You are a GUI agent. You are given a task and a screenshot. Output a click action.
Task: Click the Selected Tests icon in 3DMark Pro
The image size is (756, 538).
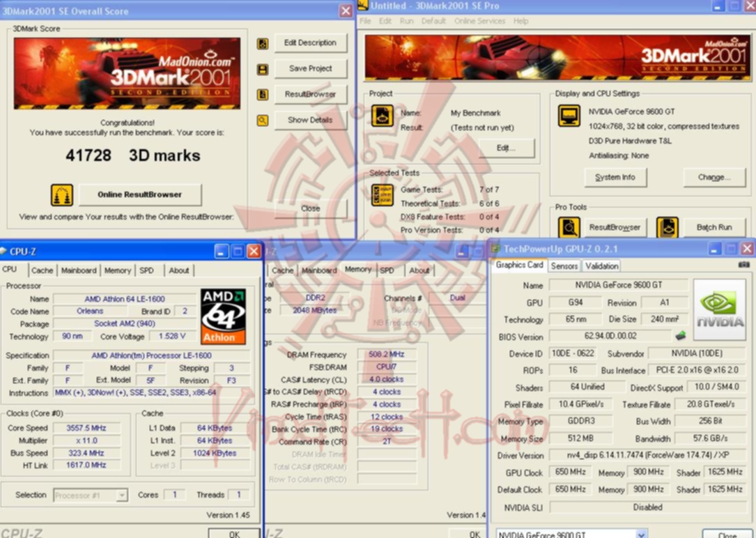click(x=383, y=194)
